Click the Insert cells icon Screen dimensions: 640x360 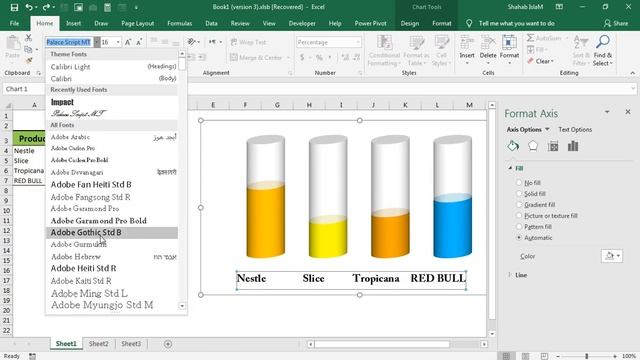click(467, 42)
